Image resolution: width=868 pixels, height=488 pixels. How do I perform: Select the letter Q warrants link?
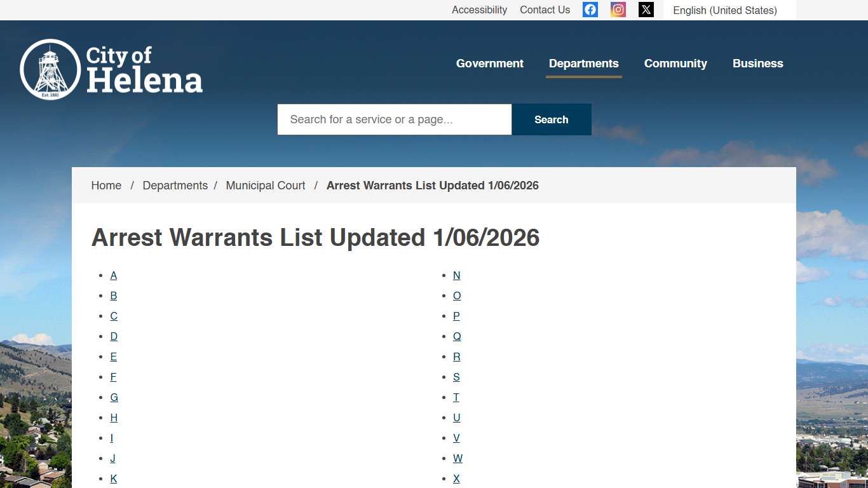coord(457,336)
